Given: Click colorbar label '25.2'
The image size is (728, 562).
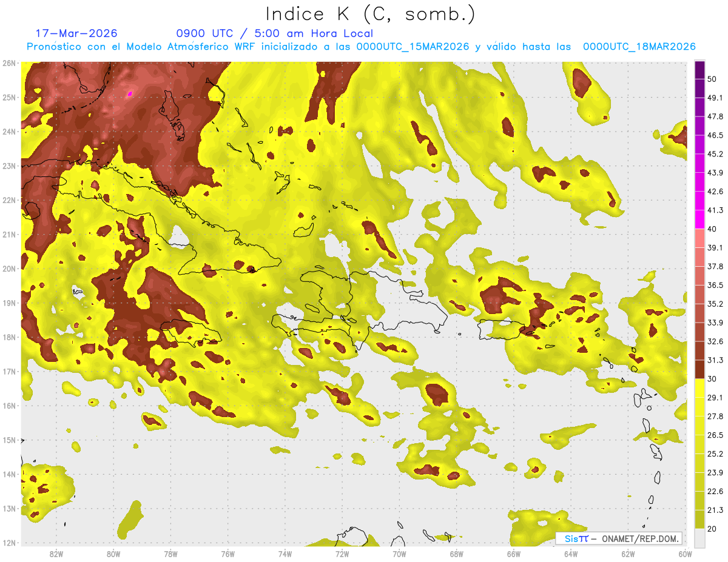Looking at the screenshot, I should pyautogui.click(x=715, y=453).
